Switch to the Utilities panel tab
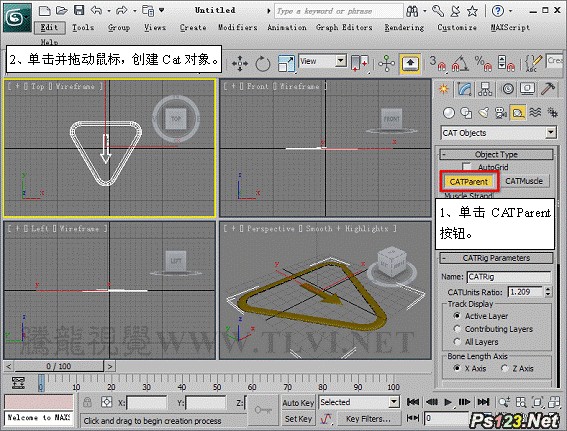Viewport: 567px width, 431px height. (548, 89)
